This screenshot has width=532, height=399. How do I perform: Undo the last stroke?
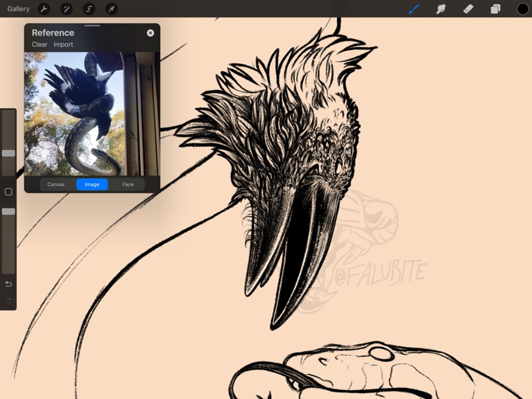pyautogui.click(x=9, y=284)
